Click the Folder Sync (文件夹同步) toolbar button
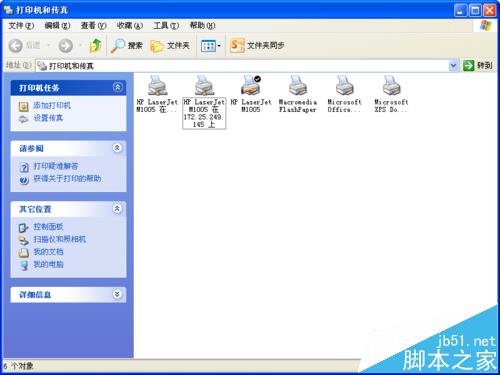Image resolution: width=500 pixels, height=375 pixels. tap(257, 46)
